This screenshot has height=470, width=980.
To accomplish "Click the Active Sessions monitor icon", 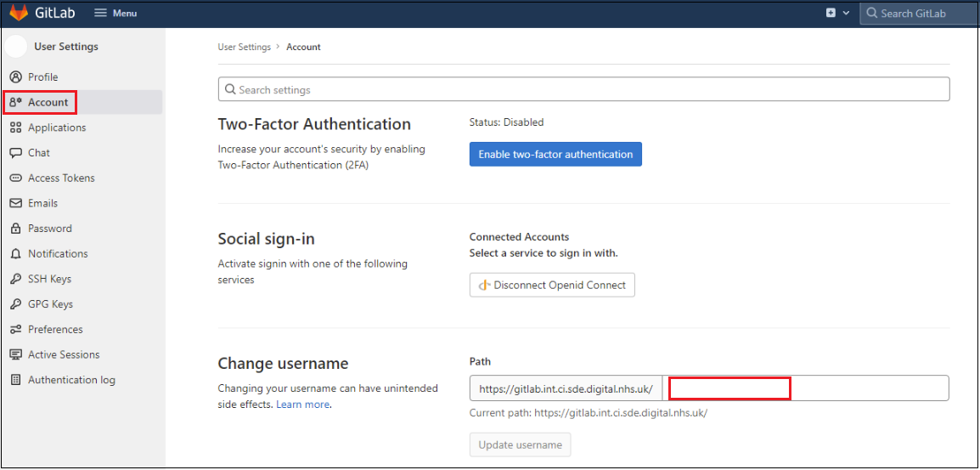I will [16, 354].
